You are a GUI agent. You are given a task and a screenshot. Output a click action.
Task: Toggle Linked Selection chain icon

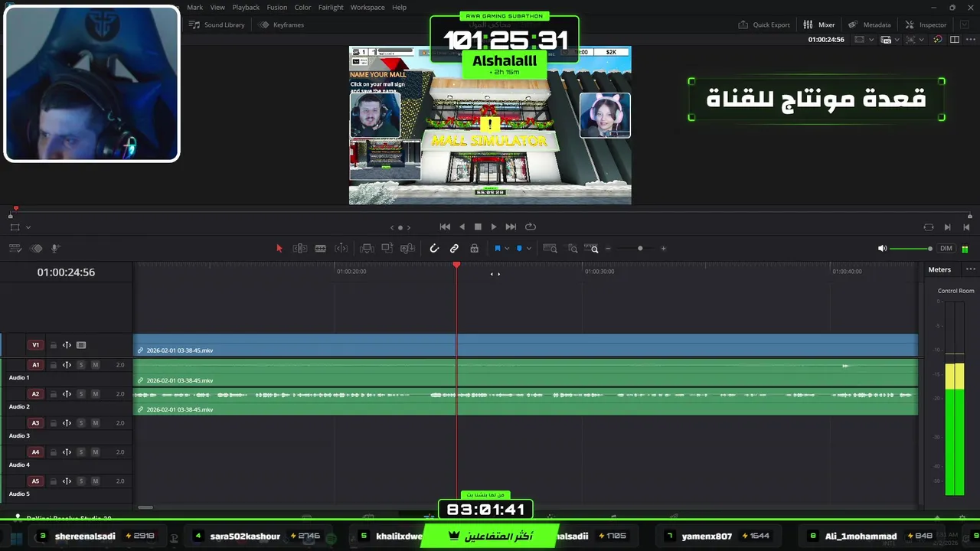pos(454,249)
